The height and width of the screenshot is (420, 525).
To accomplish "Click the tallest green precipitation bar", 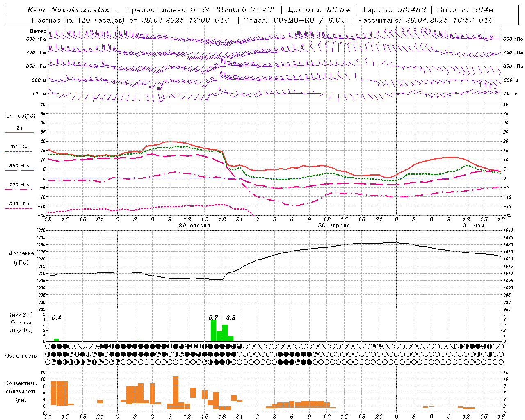I will (213, 331).
